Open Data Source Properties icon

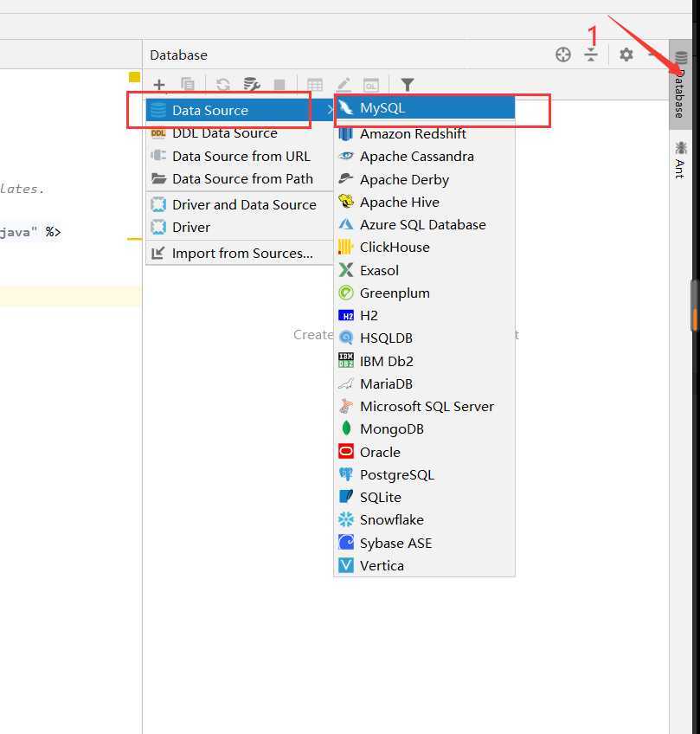pos(252,84)
